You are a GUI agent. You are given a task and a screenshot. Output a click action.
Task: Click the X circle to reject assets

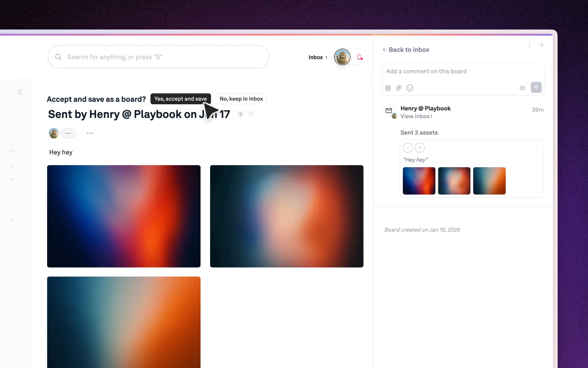coord(420,148)
